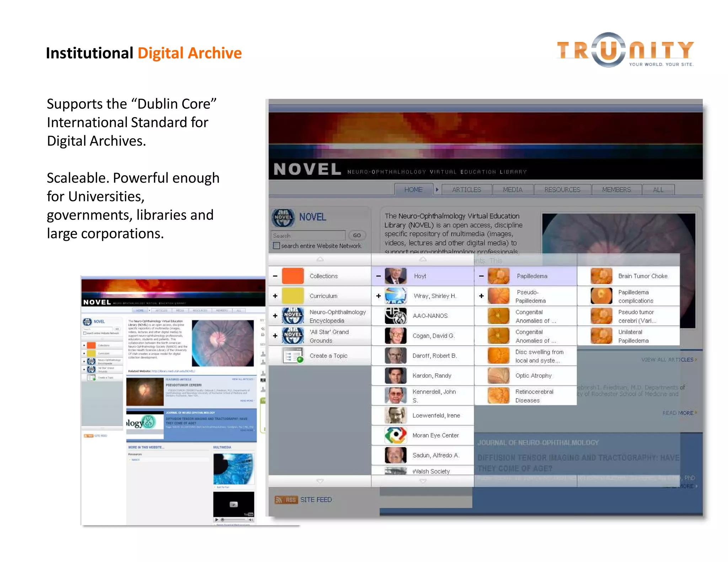728x562 pixels.
Task: Select the ALL tab
Action: click(x=658, y=190)
